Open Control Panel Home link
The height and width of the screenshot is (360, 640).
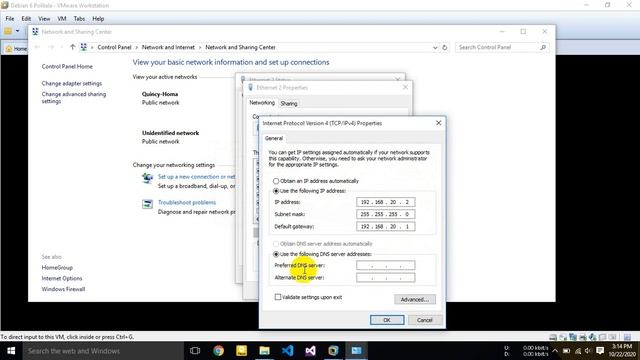(x=67, y=67)
